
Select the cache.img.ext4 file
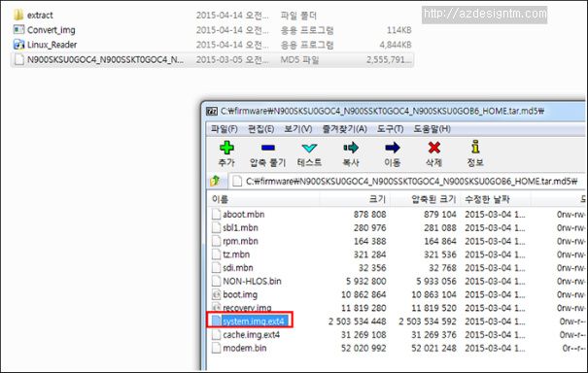point(252,335)
